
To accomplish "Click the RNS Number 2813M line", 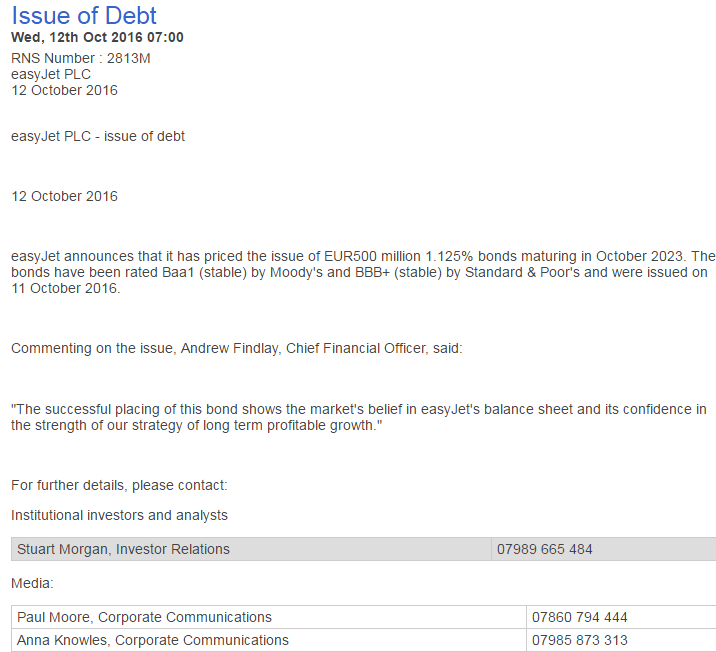I will [80, 58].
